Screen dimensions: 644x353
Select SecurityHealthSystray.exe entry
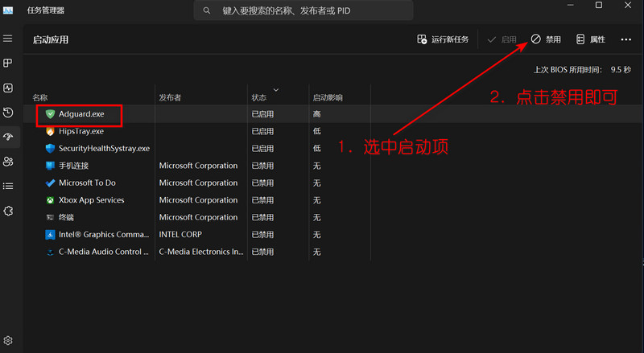tap(104, 149)
